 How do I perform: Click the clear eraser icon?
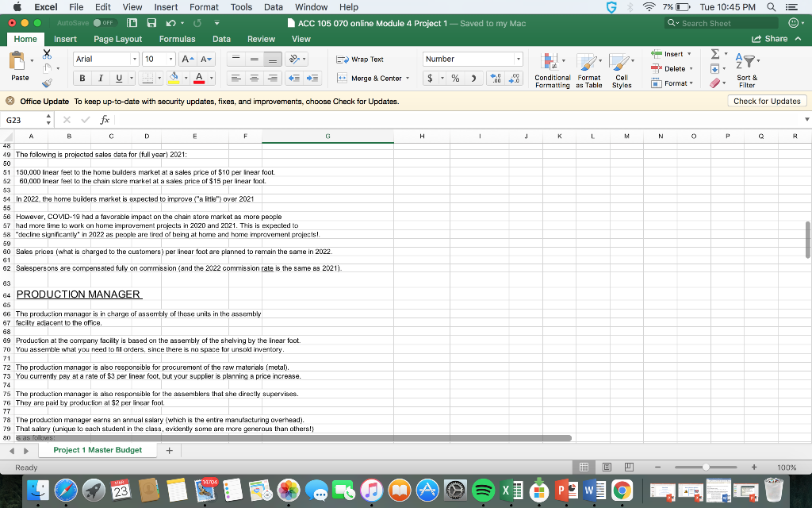[714, 82]
